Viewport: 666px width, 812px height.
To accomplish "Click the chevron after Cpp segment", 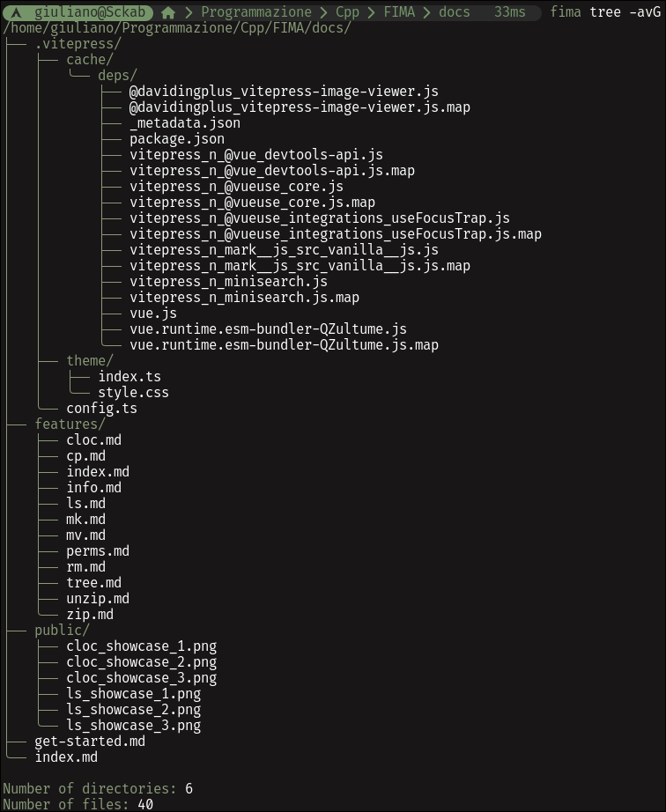I will 372,12.
